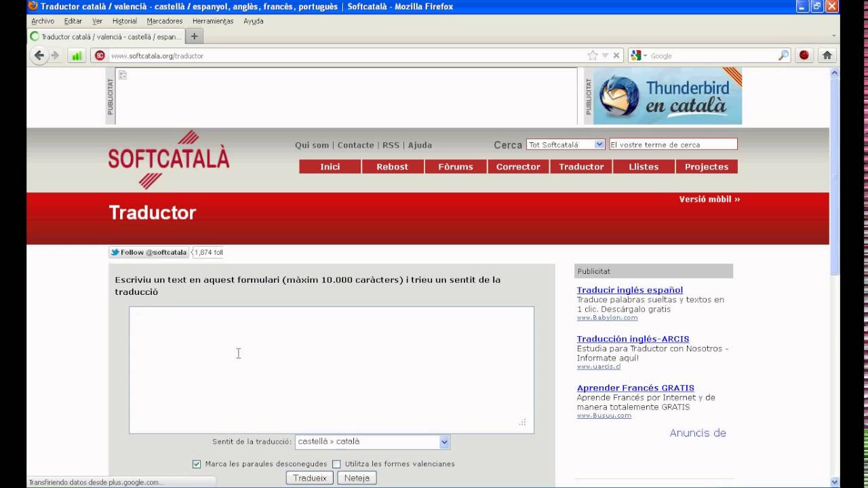Click the Neteja button
This screenshot has width=868, height=488.
tap(357, 478)
